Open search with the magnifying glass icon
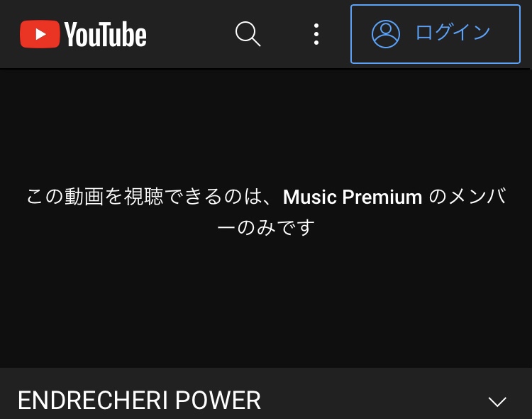532x419 pixels. pos(248,34)
